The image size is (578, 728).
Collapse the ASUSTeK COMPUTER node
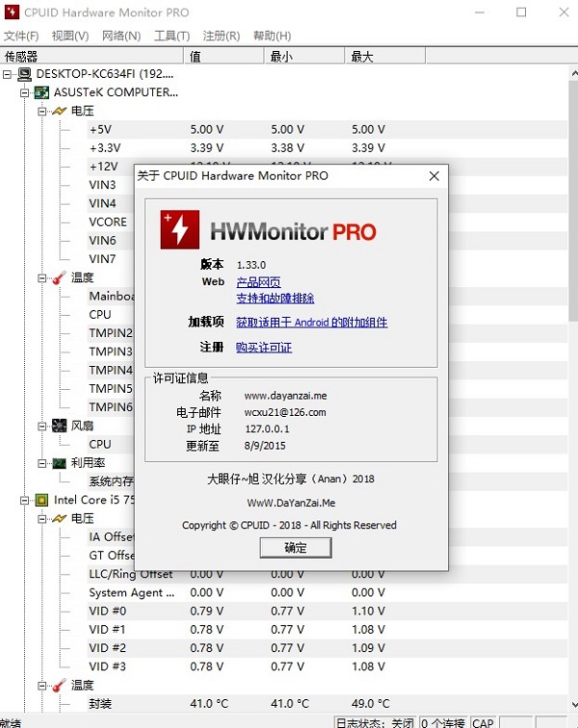[24, 92]
